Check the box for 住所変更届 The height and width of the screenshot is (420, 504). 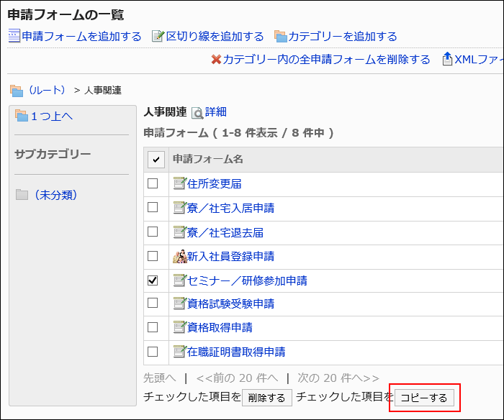153,183
